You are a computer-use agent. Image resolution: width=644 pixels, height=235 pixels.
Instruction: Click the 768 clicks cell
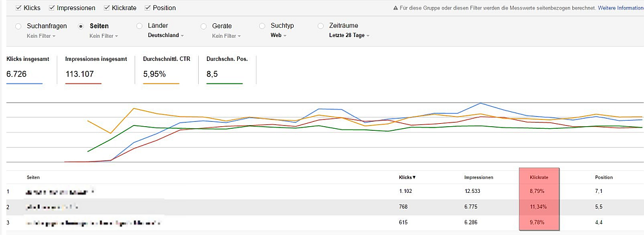point(402,207)
